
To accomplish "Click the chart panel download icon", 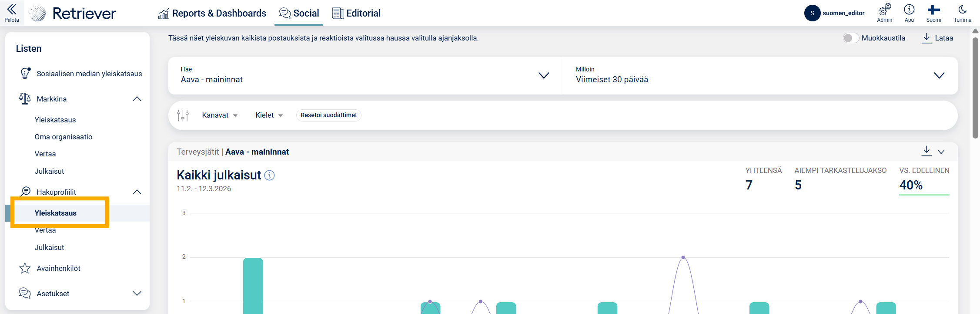I will (926, 151).
